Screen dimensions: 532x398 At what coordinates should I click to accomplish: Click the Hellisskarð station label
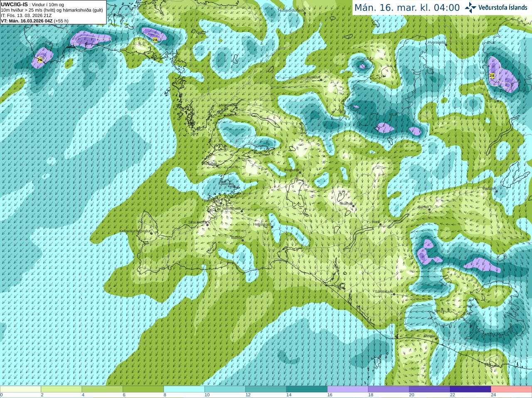pyautogui.click(x=262, y=224)
